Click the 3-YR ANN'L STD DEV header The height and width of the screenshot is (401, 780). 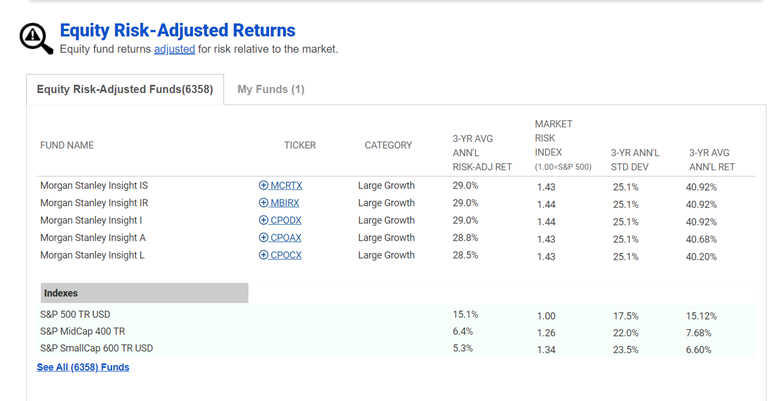[635, 160]
